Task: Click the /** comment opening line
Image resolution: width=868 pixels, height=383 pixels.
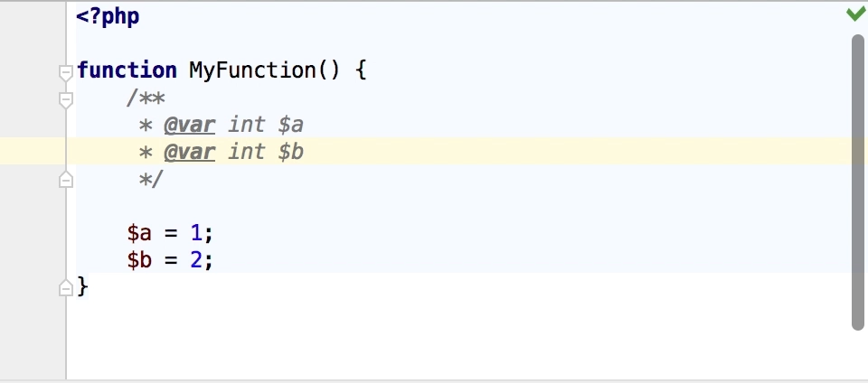Action: pos(146,99)
